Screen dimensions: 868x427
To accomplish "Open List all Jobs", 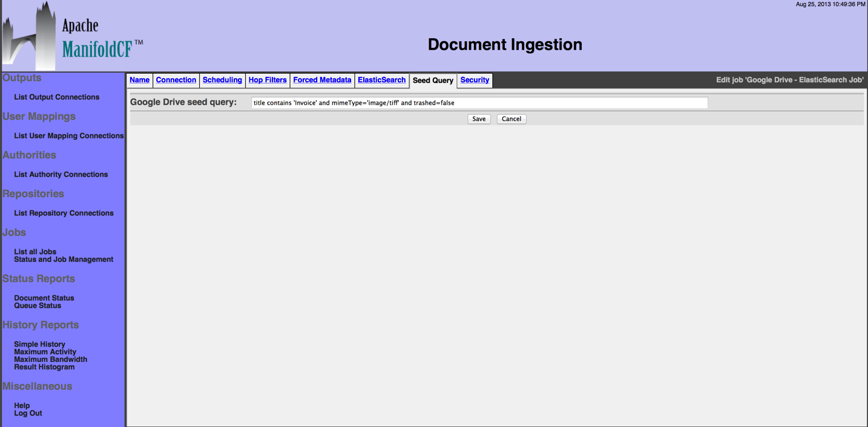I will coord(35,252).
